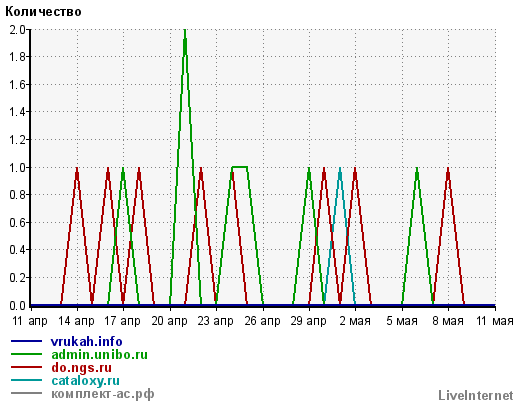This screenshot has width=520, height=405.
Task: Click the Количество chart title
Action: pyautogui.click(x=43, y=12)
